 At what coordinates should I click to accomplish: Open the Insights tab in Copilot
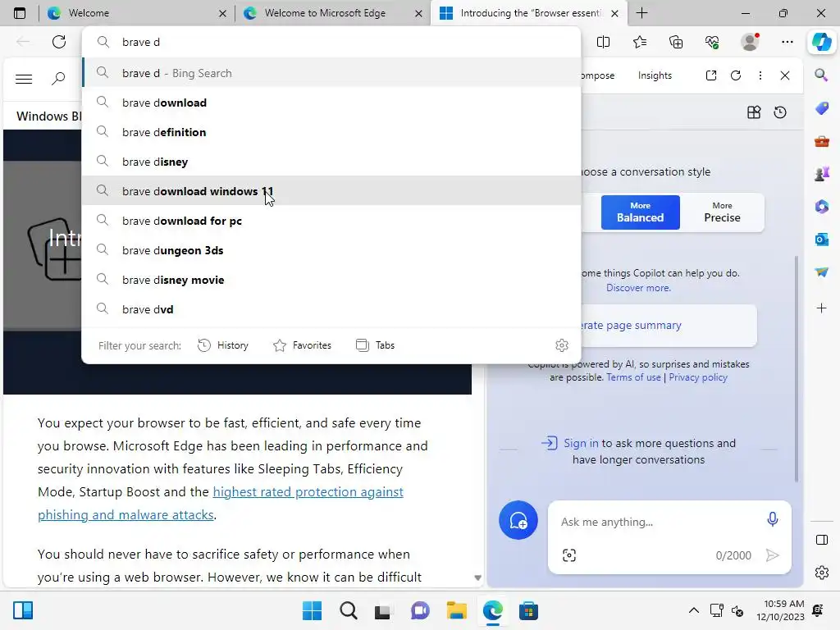tap(655, 75)
